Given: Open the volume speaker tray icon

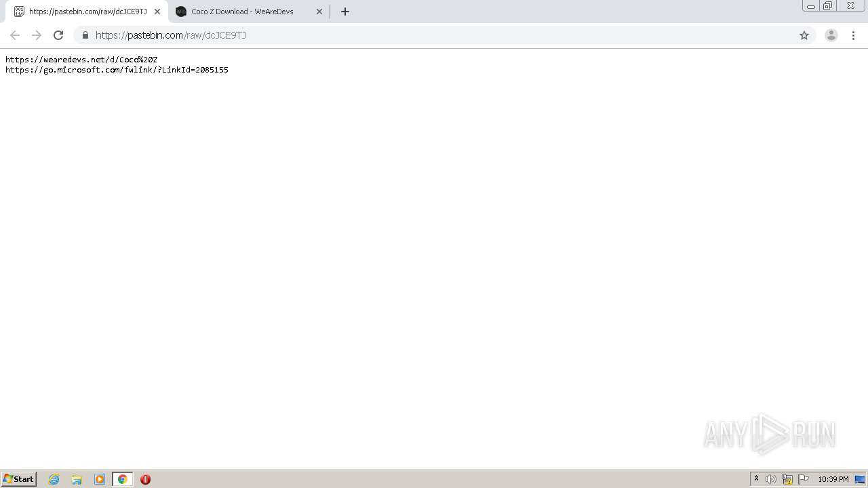Looking at the screenshot, I should click(x=771, y=479).
